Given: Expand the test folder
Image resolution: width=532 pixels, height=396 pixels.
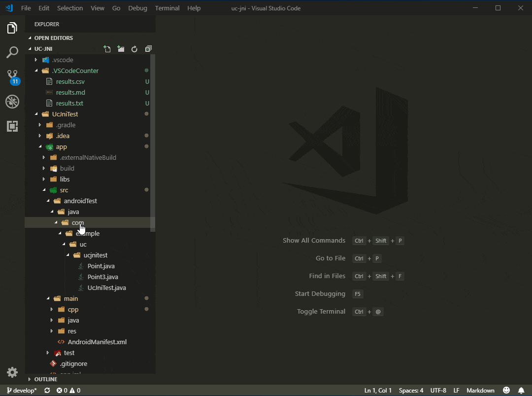Looking at the screenshot, I should pyautogui.click(x=90, y=353).
